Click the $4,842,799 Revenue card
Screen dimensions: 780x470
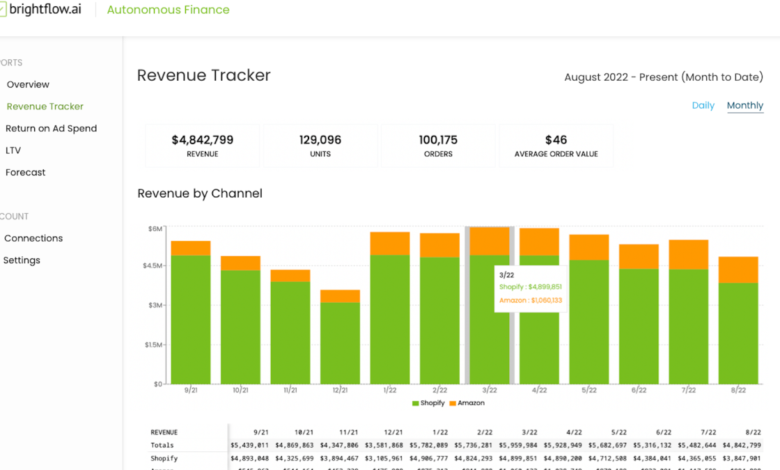[202, 146]
